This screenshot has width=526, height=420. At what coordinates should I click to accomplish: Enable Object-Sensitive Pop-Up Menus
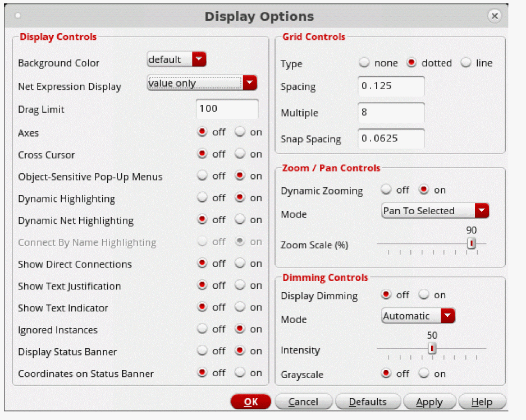tap(240, 176)
